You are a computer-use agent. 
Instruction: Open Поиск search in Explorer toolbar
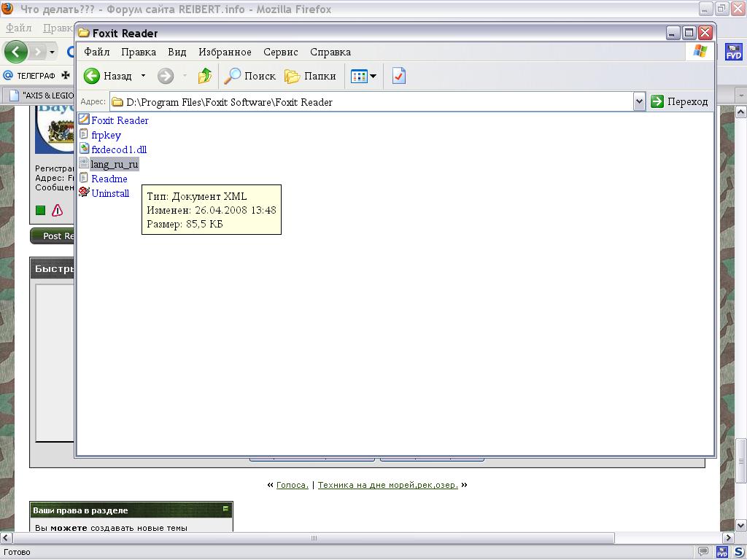tap(250, 76)
